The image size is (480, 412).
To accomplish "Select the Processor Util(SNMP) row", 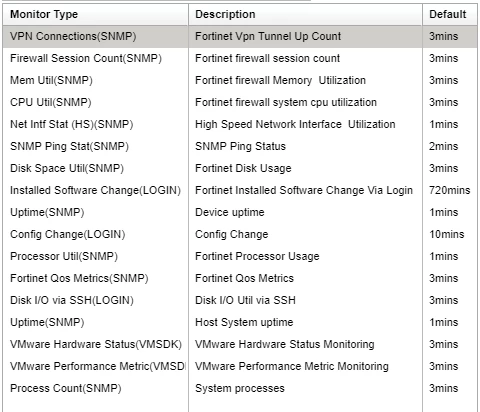I will [240, 256].
